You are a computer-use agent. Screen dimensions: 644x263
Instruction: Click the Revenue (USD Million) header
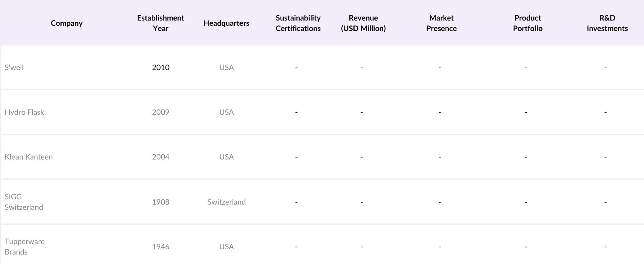363,23
